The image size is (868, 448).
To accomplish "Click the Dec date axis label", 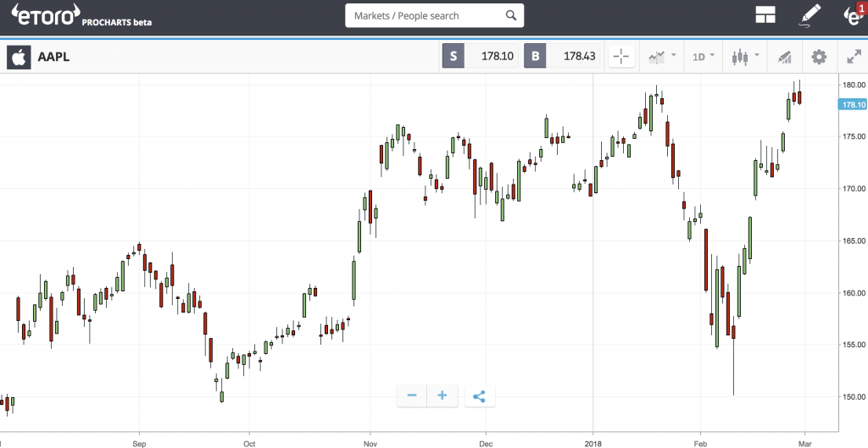I will point(486,444).
